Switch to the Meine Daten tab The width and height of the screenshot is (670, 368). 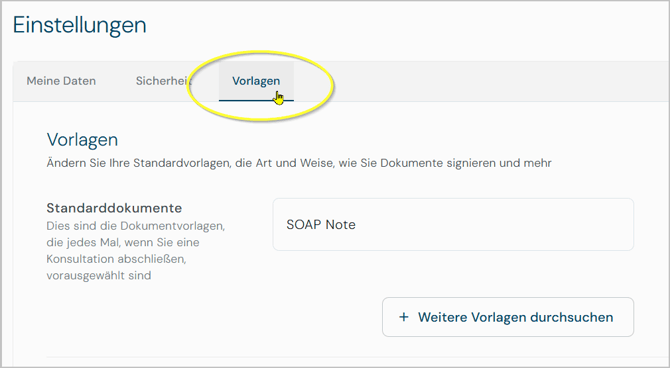[61, 81]
